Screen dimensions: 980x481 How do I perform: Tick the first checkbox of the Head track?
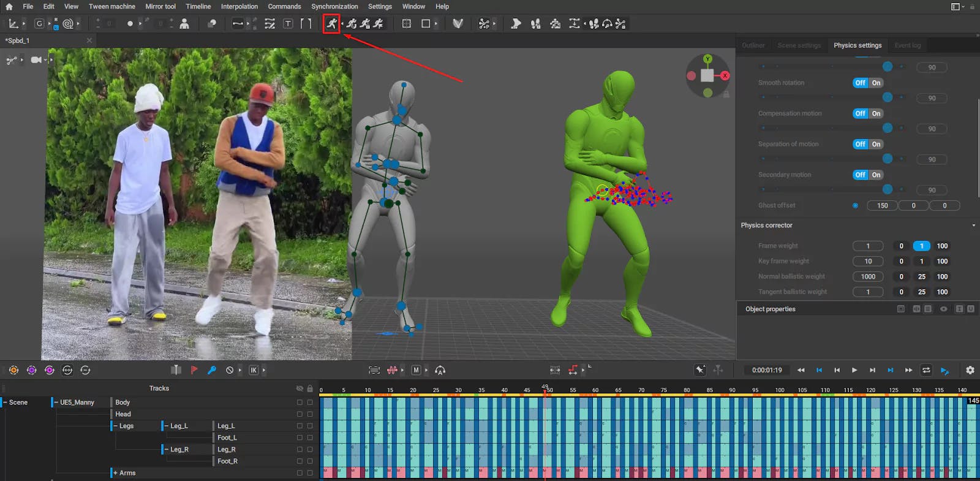pyautogui.click(x=300, y=414)
